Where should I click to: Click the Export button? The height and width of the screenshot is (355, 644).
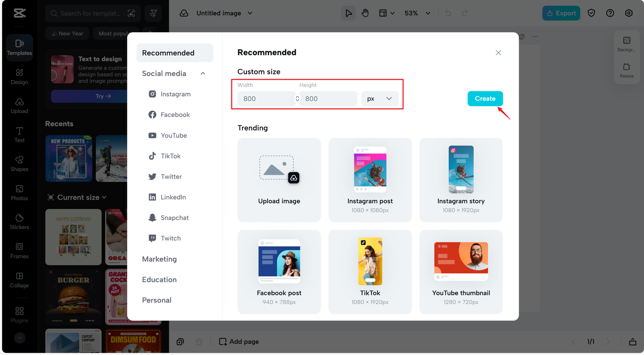coord(561,13)
